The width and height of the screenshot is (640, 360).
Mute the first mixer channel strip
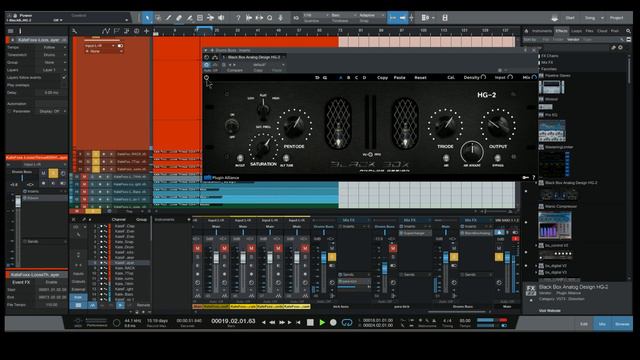pos(197,248)
